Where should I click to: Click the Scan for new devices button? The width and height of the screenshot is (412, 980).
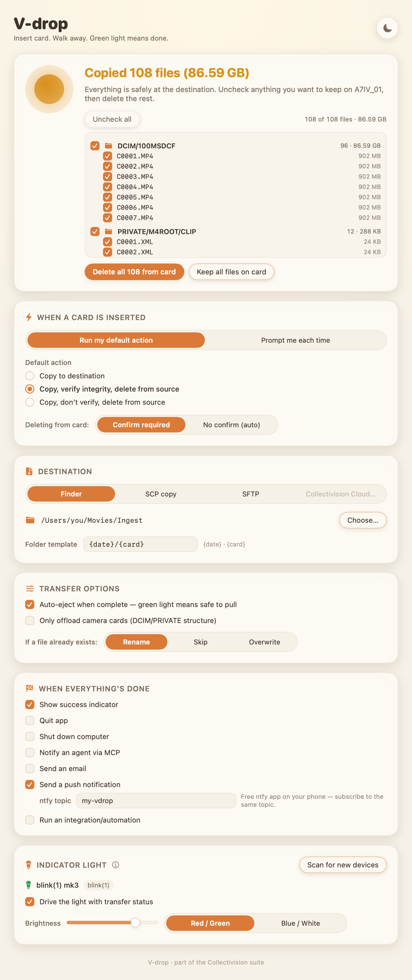(x=343, y=865)
